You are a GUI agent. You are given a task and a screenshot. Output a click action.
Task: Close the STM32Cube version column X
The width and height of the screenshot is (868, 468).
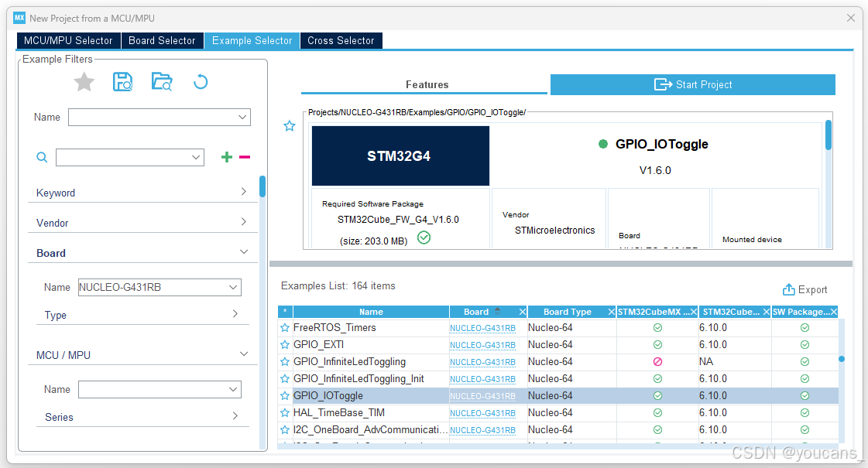pyautogui.click(x=766, y=312)
